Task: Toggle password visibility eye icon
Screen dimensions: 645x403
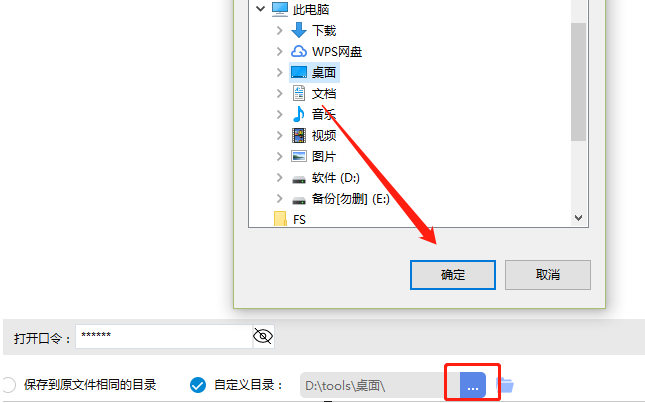Action: (263, 336)
